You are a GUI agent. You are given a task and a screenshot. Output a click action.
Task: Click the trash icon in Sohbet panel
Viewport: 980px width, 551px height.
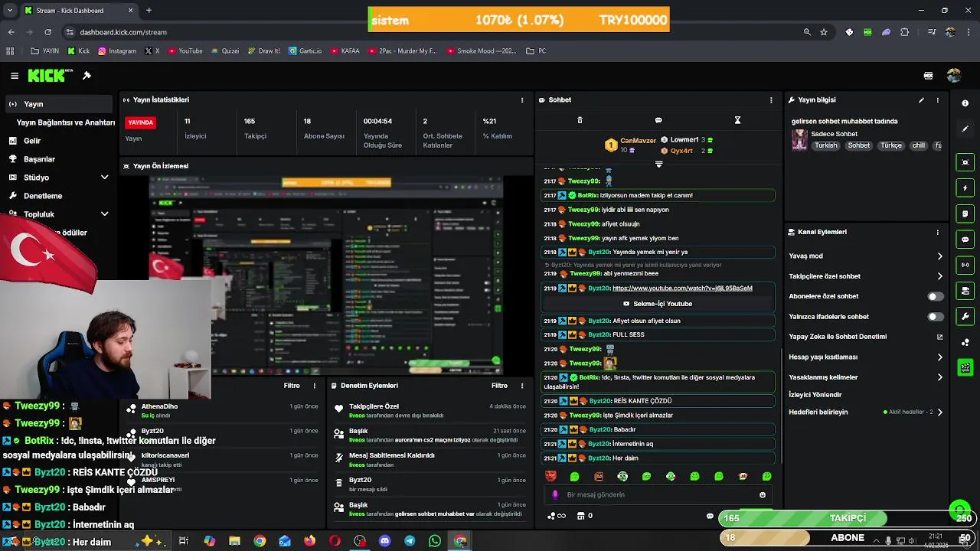click(580, 120)
